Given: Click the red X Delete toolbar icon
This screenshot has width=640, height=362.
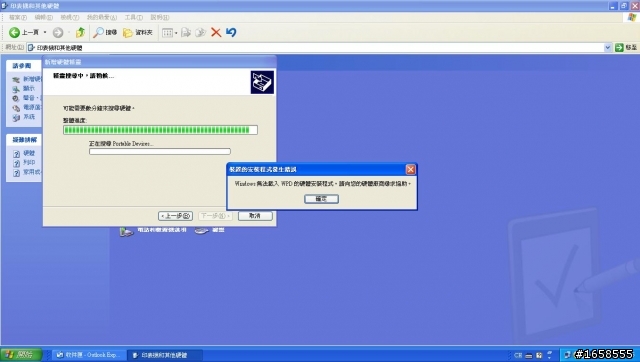Looking at the screenshot, I should point(216,32).
